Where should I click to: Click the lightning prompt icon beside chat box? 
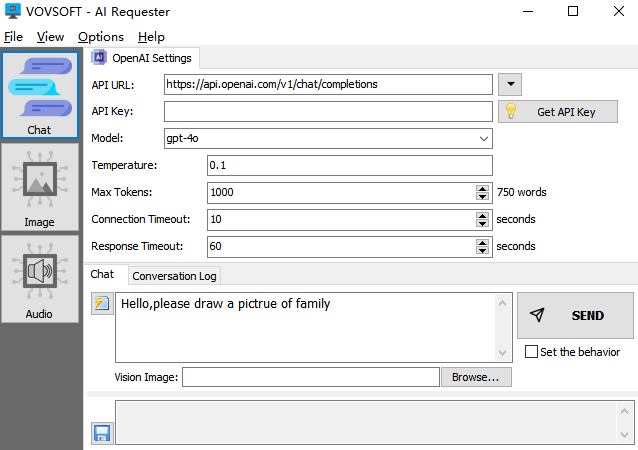tap(101, 304)
